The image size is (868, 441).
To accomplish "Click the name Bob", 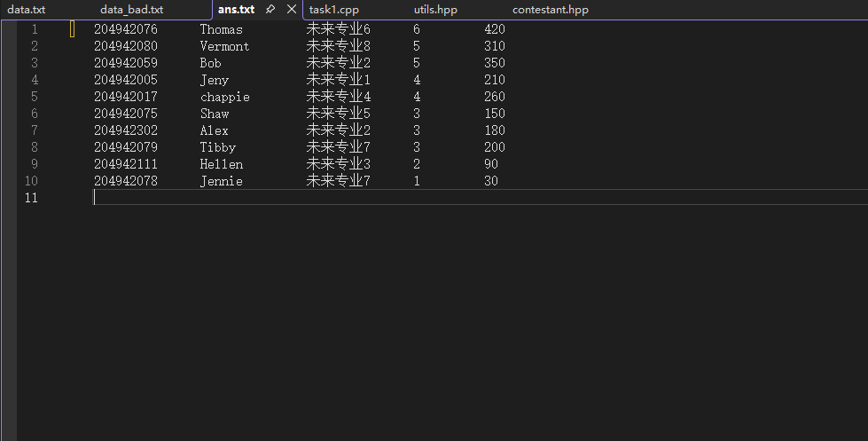I will pyautogui.click(x=210, y=63).
